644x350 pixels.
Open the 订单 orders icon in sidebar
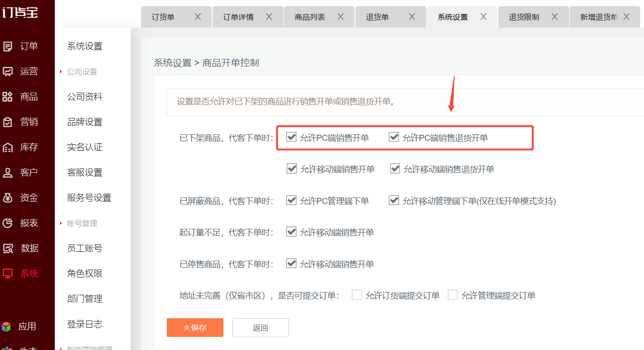tap(7, 46)
